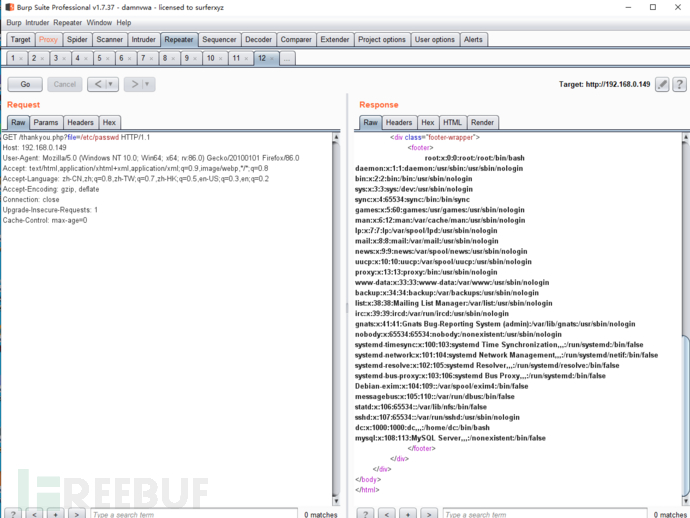
Task: Show response Render view
Action: pos(482,122)
